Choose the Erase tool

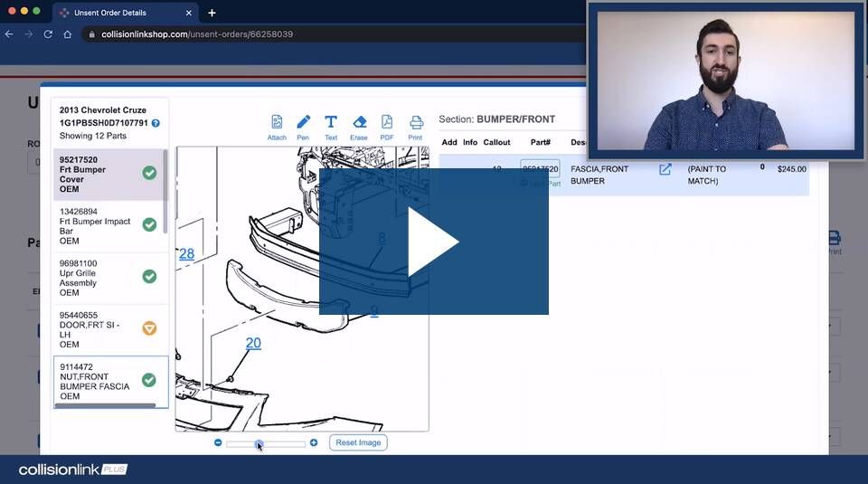point(359,122)
